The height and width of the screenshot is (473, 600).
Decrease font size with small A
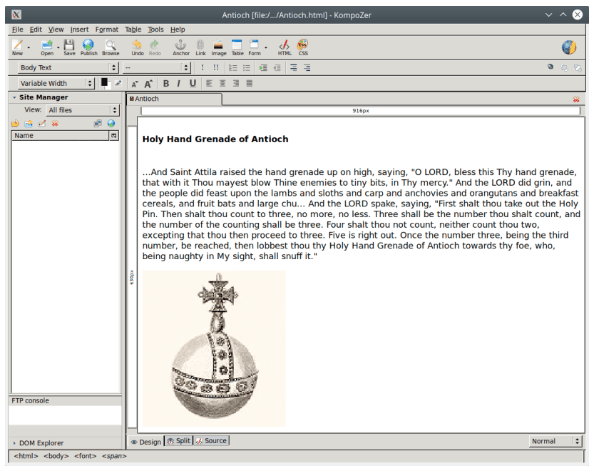click(x=135, y=84)
